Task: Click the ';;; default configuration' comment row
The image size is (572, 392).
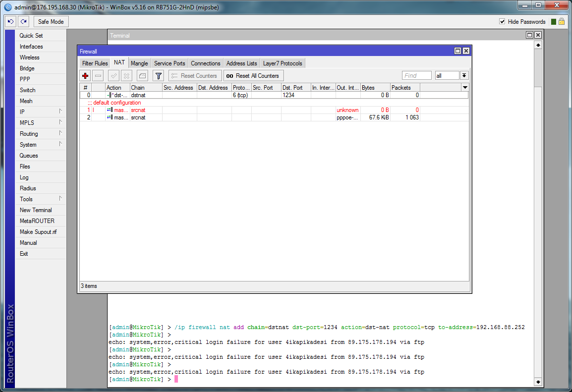Action: coord(274,103)
